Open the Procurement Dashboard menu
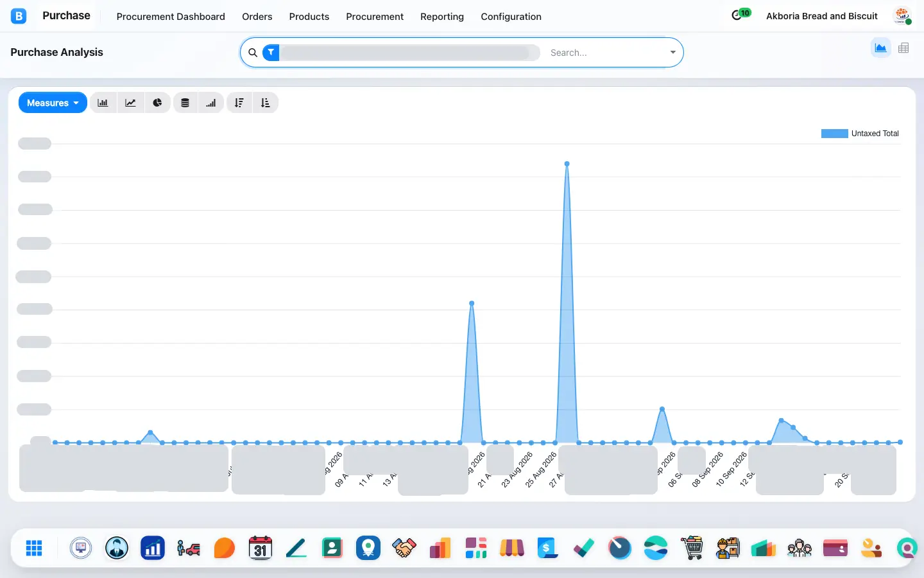The width and height of the screenshot is (924, 578). coord(171,17)
